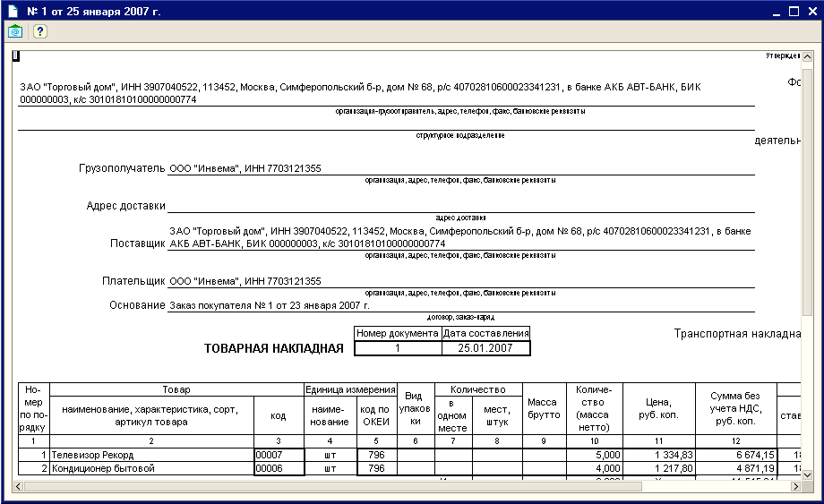Click 'Транспортная накладна' text
This screenshot has height=504, width=824.
click(x=737, y=333)
